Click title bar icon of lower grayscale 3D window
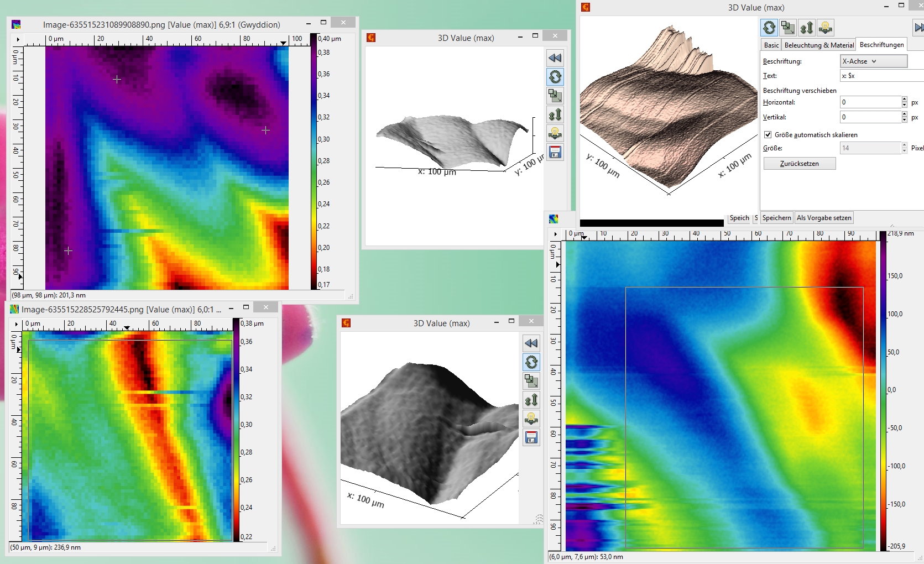The width and height of the screenshot is (924, 564). tap(346, 323)
